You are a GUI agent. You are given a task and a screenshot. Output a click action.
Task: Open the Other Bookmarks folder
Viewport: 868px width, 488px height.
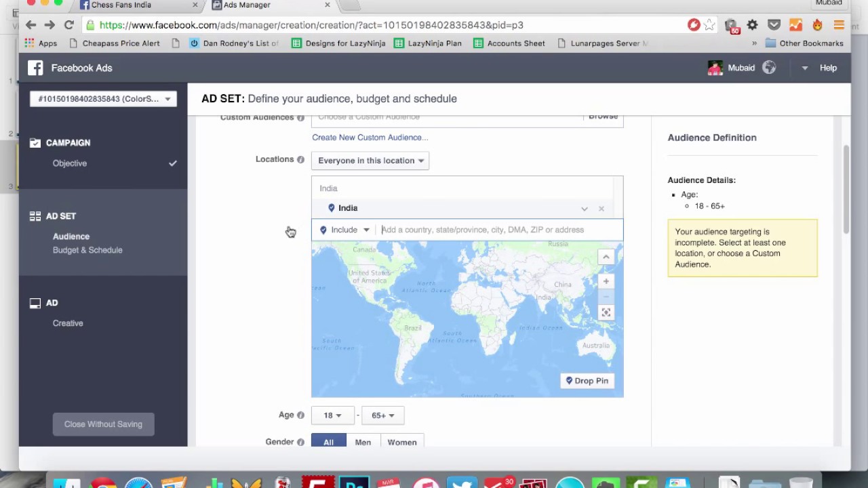point(804,43)
